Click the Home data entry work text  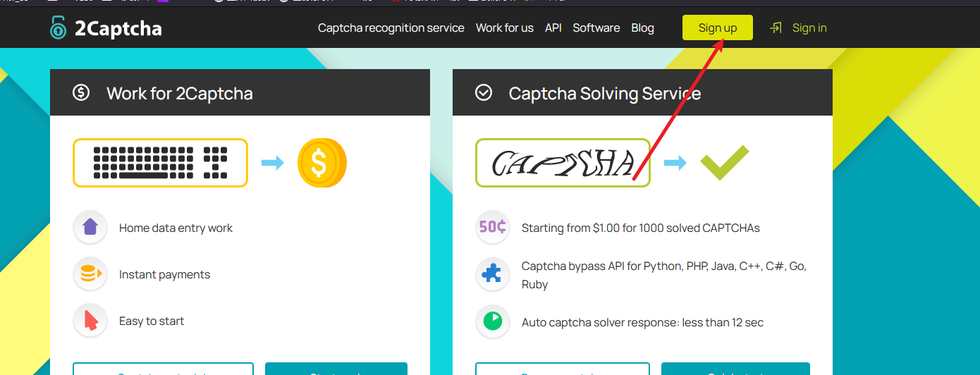[176, 228]
